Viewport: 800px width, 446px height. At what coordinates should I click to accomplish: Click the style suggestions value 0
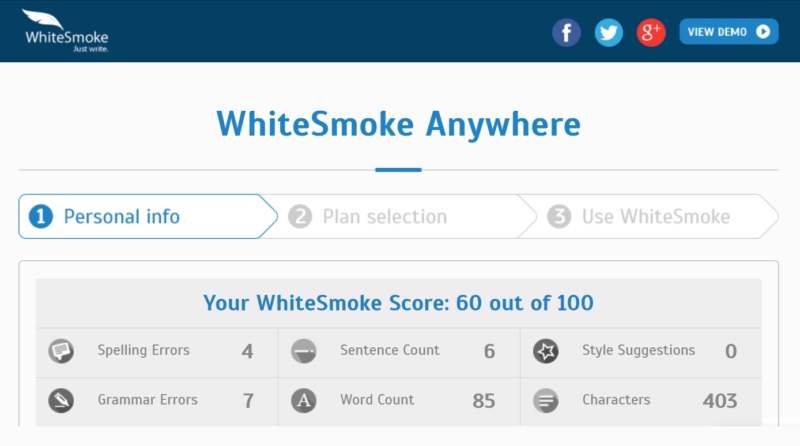tap(731, 351)
